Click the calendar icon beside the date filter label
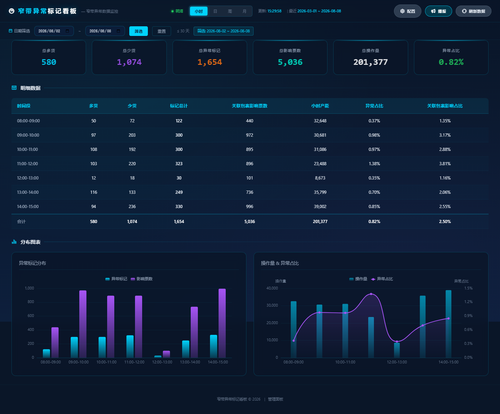This screenshot has height=414, width=500. 10,31
